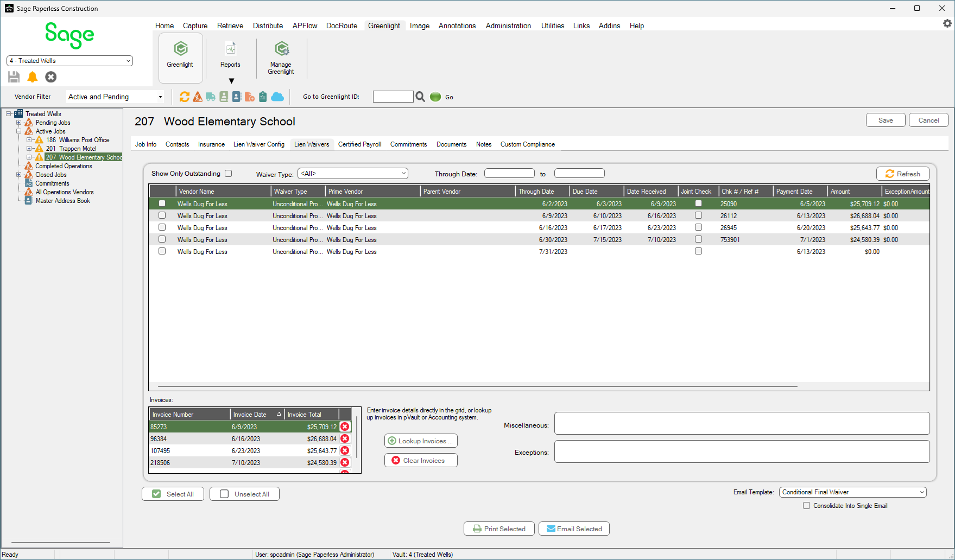This screenshot has width=955, height=560.
Task: Click the Through Date start field
Action: click(x=509, y=173)
